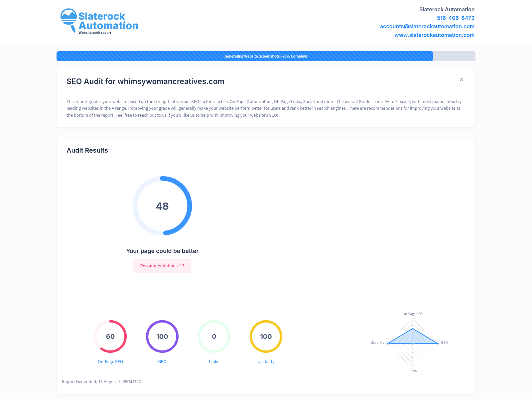This screenshot has height=399, width=532.
Task: Select the GEO score 100 ring
Action: click(162, 336)
